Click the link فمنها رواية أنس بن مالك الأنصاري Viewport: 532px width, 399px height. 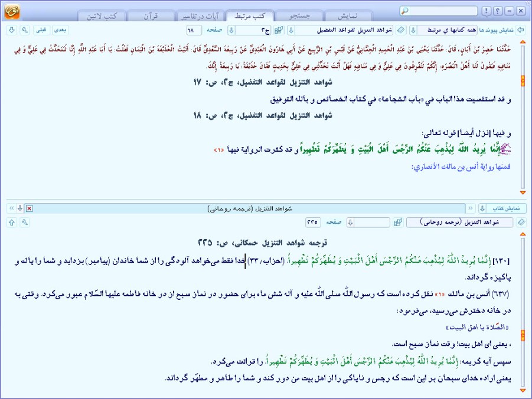(461, 166)
